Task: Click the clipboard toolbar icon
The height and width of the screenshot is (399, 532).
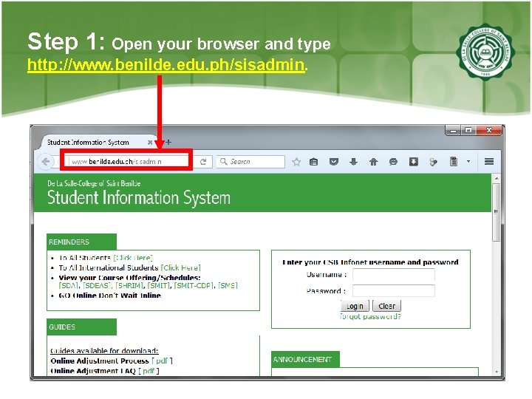Action: [454, 162]
